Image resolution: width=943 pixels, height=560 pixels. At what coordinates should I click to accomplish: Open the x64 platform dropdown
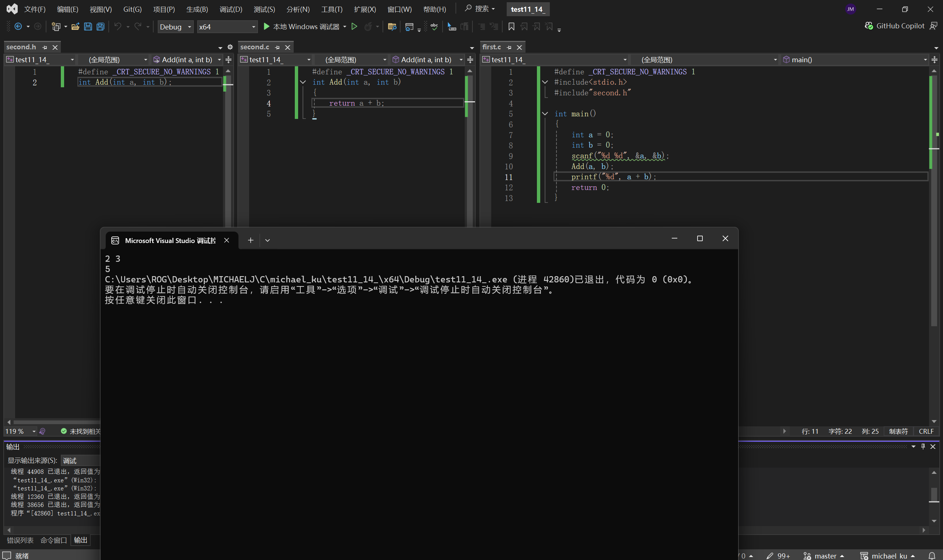tap(227, 27)
